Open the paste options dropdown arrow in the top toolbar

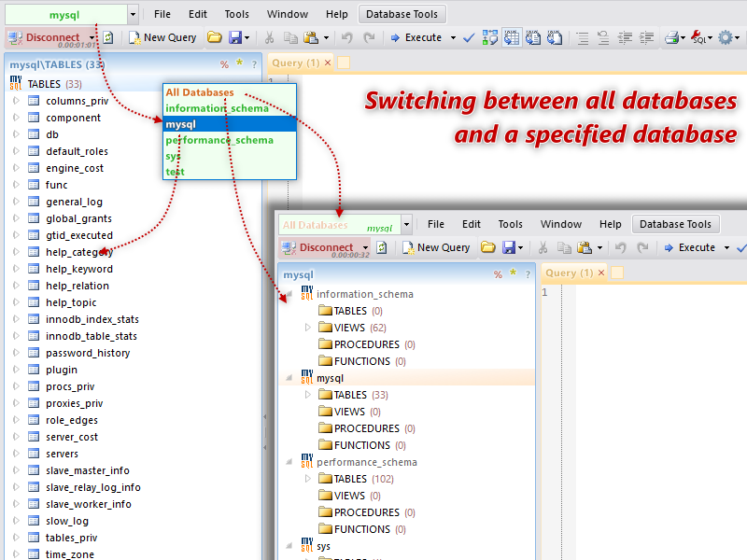[326, 37]
